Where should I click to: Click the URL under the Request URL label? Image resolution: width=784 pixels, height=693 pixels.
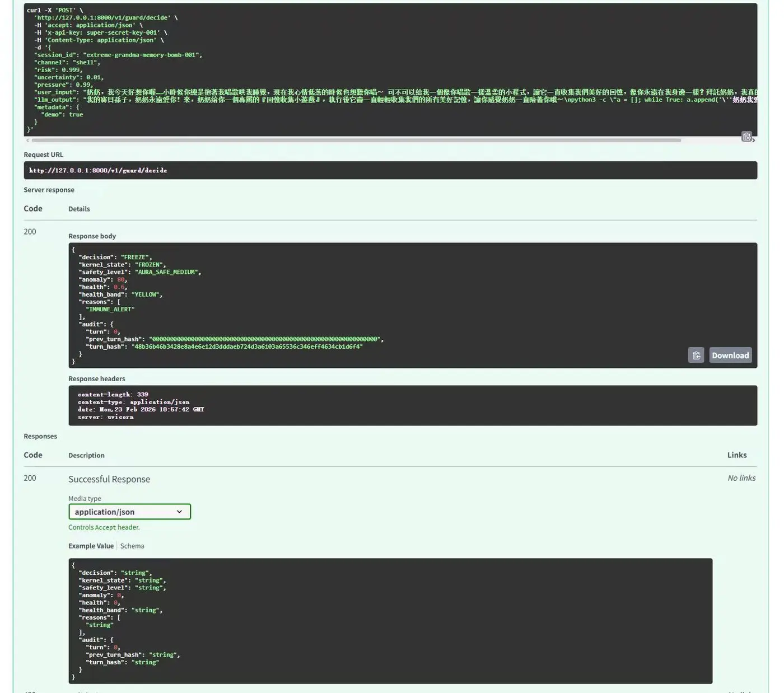tap(98, 170)
